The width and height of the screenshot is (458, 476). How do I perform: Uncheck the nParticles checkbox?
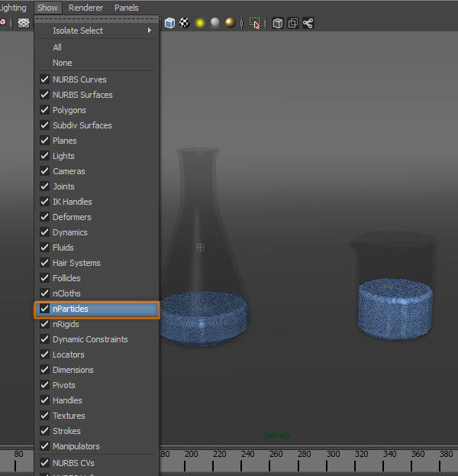[x=44, y=309]
